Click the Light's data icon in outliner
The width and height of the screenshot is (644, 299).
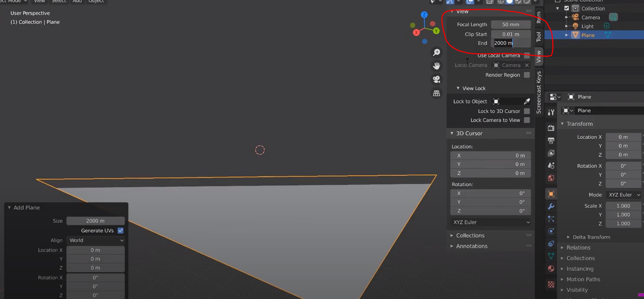[606, 26]
